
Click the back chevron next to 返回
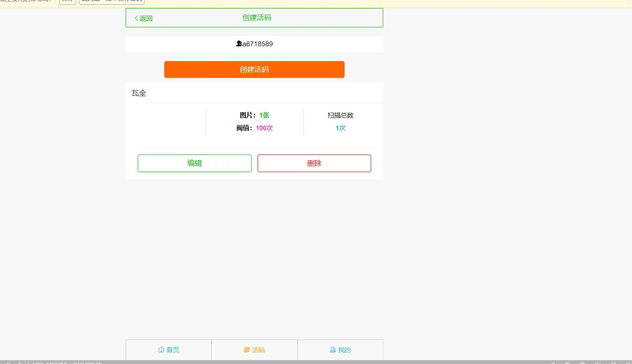point(136,18)
